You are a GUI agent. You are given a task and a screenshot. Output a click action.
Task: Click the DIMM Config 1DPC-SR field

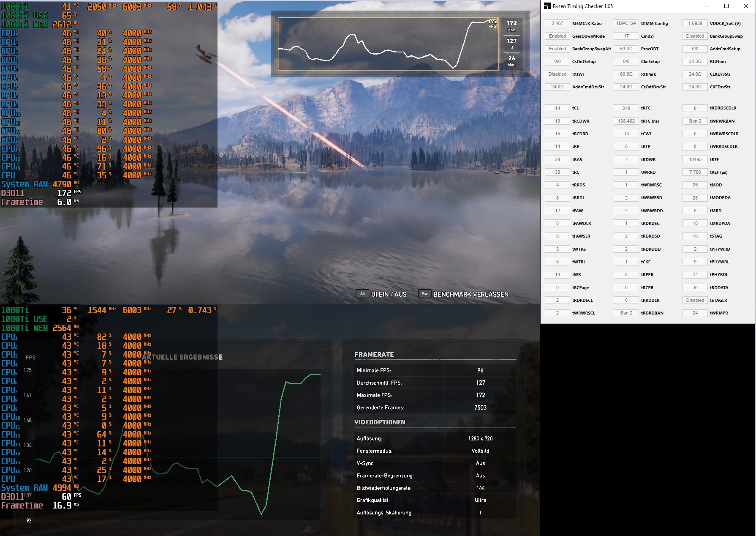tap(626, 24)
